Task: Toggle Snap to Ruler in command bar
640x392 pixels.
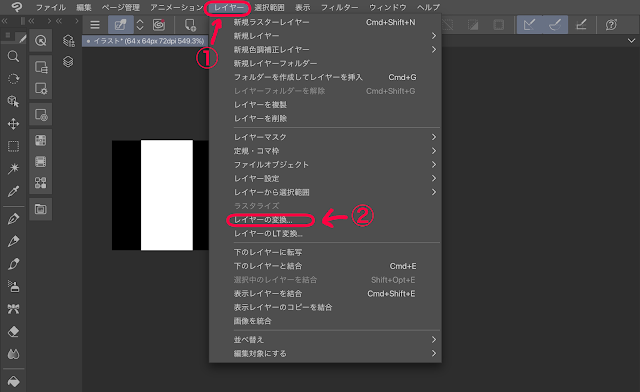Action: click(x=529, y=25)
